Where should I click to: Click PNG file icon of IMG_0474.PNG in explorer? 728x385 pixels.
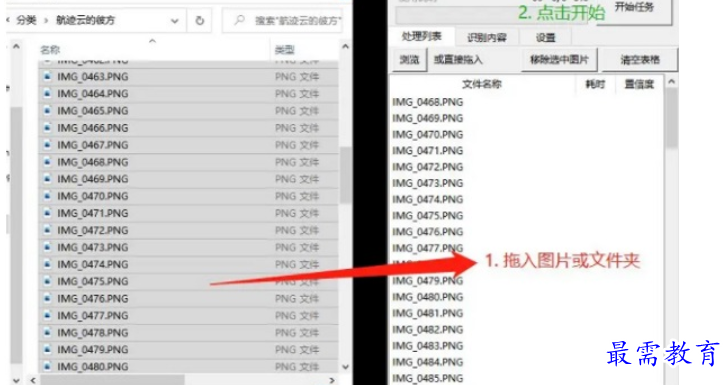click(x=47, y=265)
